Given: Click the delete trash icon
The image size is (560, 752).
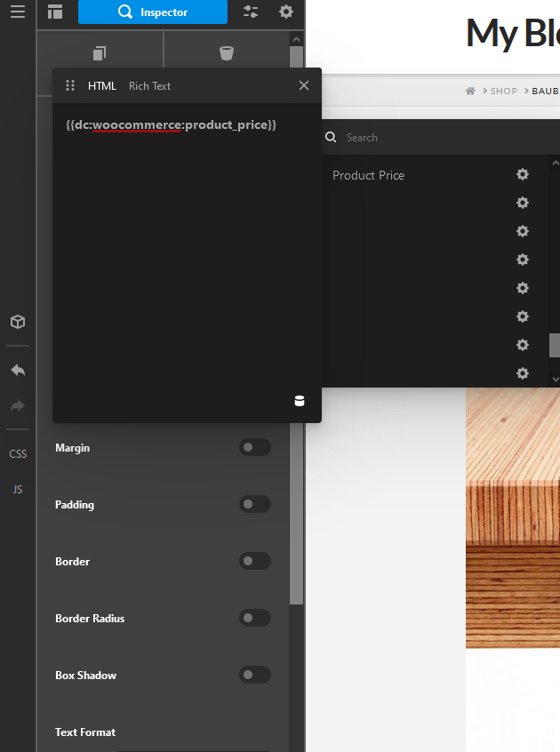Looking at the screenshot, I should [227, 53].
